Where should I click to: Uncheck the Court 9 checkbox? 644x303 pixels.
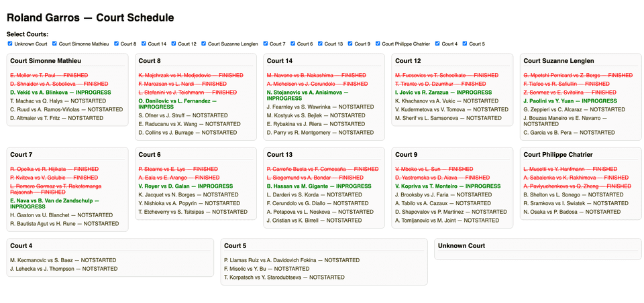(x=350, y=44)
